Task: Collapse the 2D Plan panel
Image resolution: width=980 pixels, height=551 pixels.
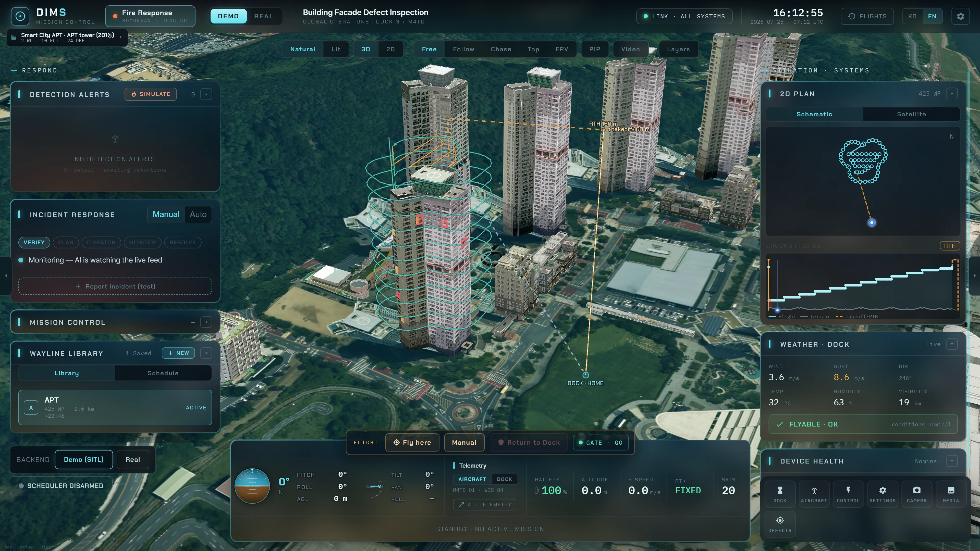Action: (952, 94)
